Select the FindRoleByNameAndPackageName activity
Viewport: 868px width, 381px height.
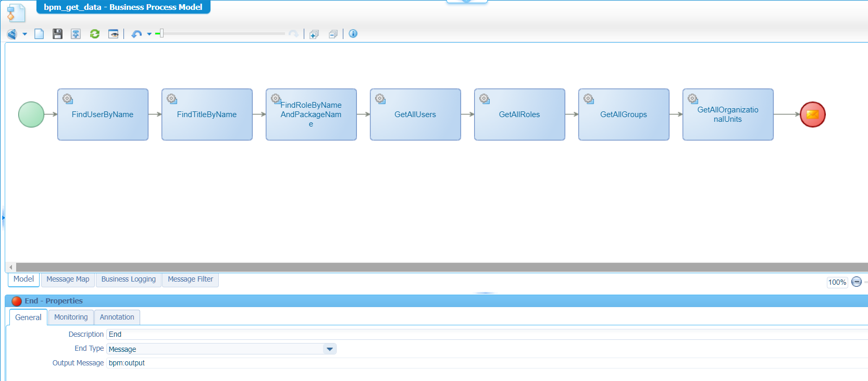[311, 115]
